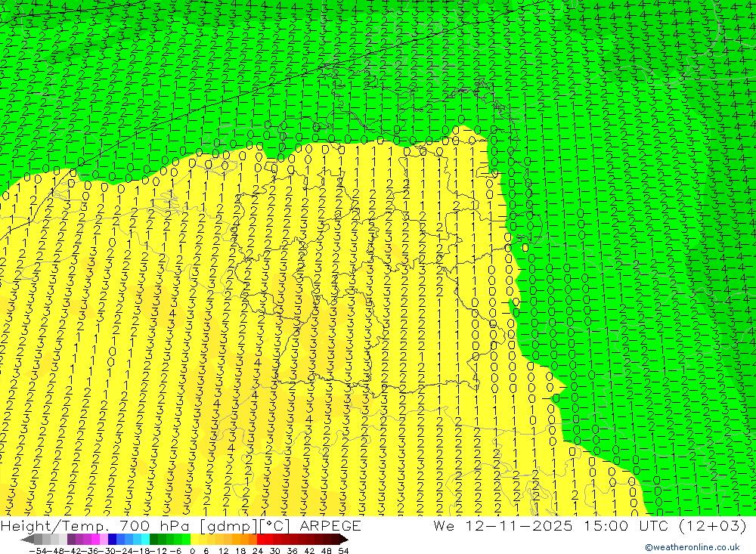Click the dark maroon right arrow end of color scale
This screenshot has height=554, width=756.
tap(344, 540)
